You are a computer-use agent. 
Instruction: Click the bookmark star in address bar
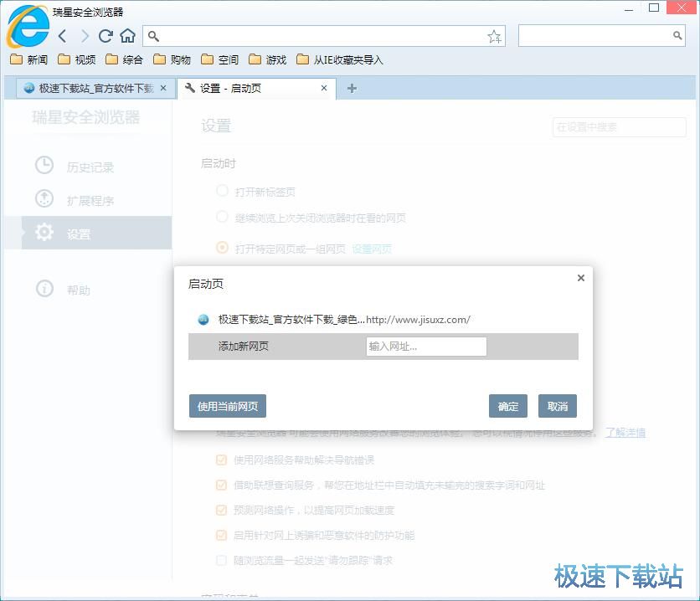494,36
